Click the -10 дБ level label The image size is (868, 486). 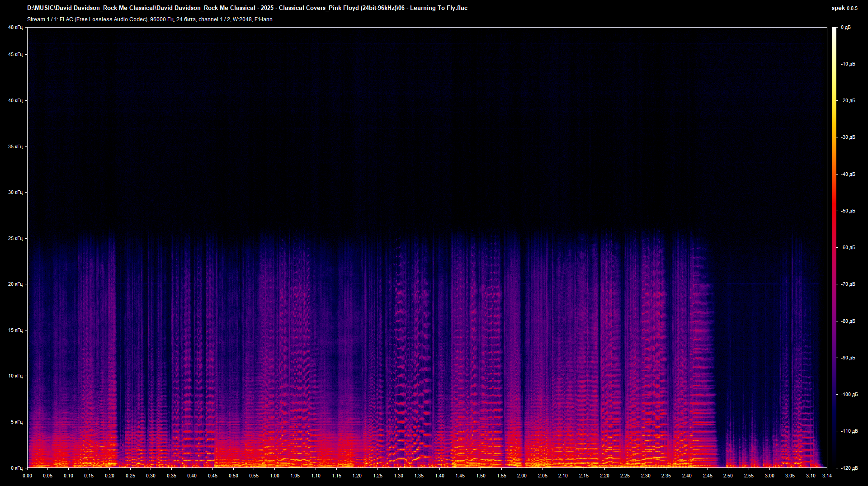tap(848, 64)
